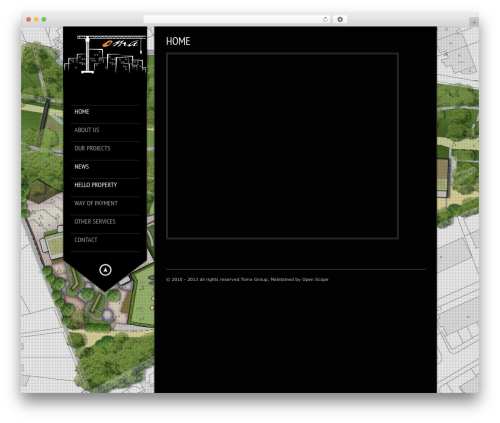The width and height of the screenshot is (500, 423).
Task: Click the copyright footer text
Action: pos(247,279)
